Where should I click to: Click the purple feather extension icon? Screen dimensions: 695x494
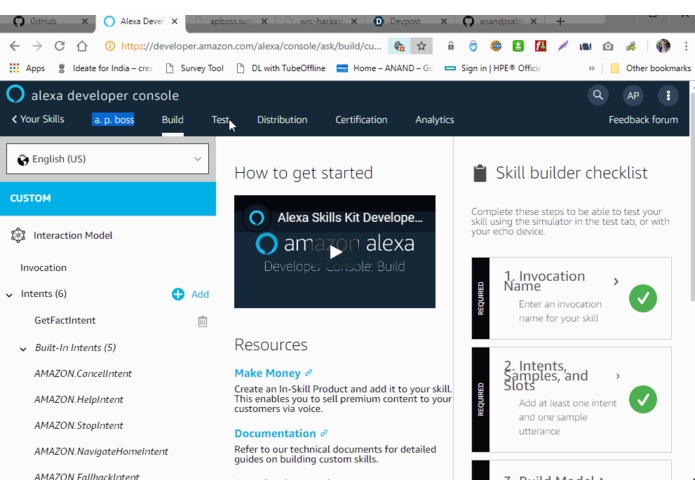563,46
